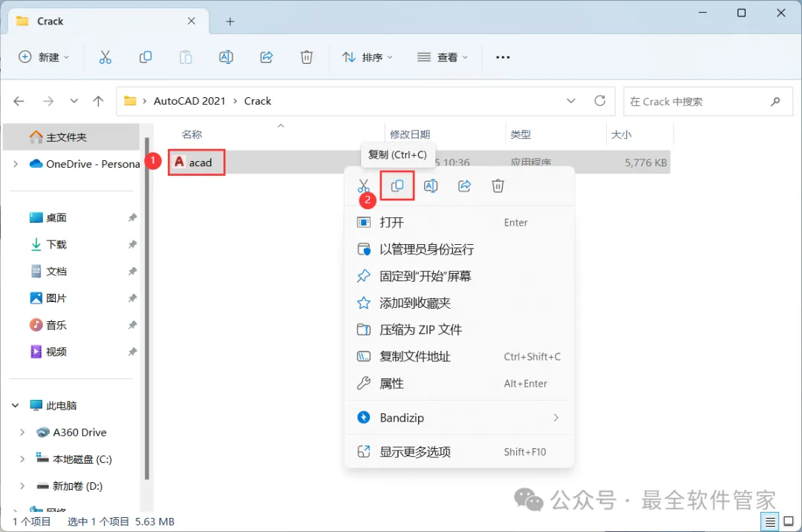The image size is (802, 532).
Task: Click the Share icon in the top toolbar
Action: tap(267, 57)
